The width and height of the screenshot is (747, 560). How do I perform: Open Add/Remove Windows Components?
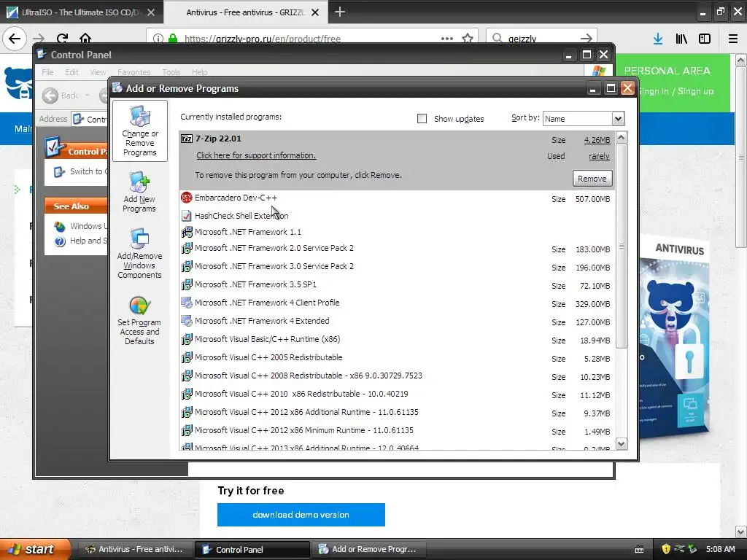tap(139, 253)
